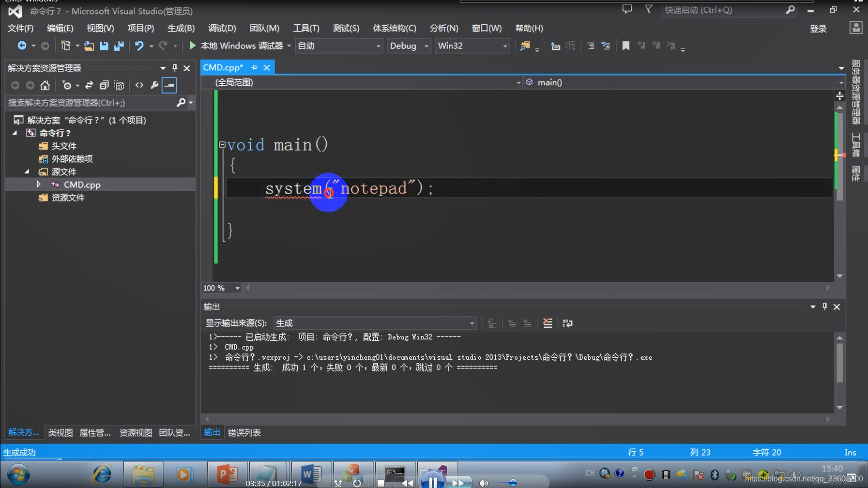
Task: Collapse the void main() code block
Action: coord(222,144)
